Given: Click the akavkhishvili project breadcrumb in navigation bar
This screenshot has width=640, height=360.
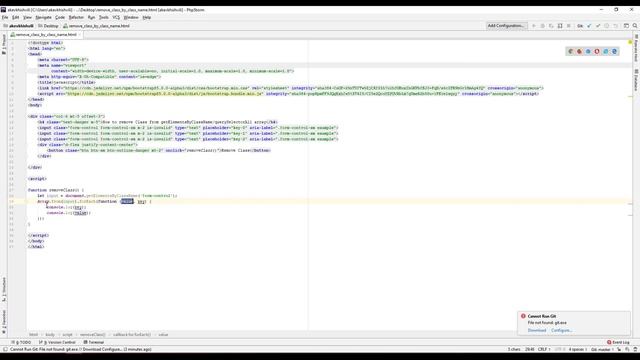Looking at the screenshot, I should click(19, 26).
